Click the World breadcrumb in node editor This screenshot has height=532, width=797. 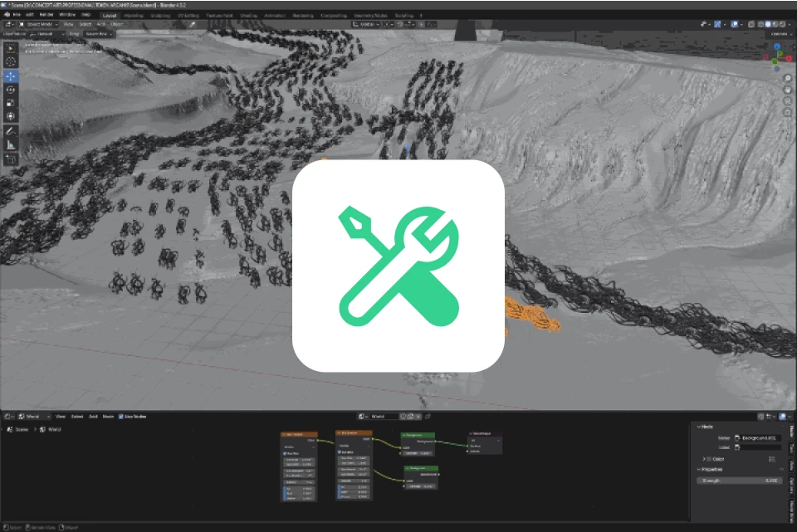click(x=51, y=429)
